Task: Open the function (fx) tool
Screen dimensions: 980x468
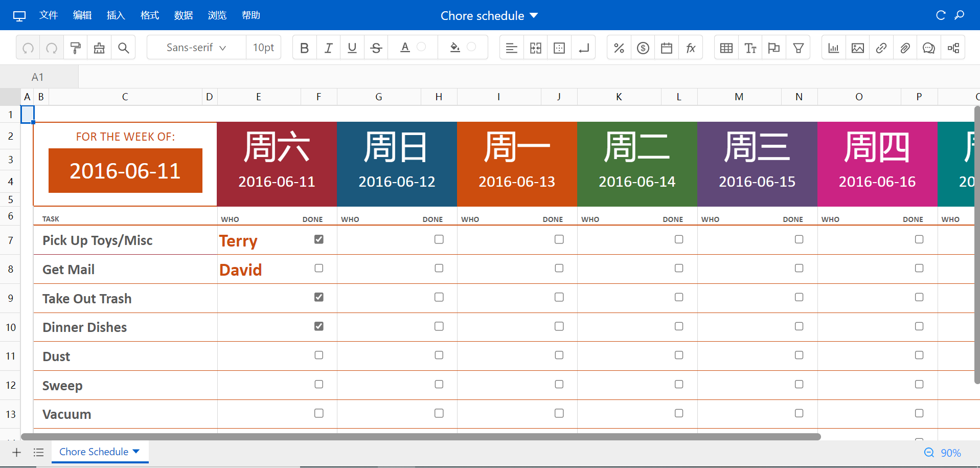Action: [691, 47]
